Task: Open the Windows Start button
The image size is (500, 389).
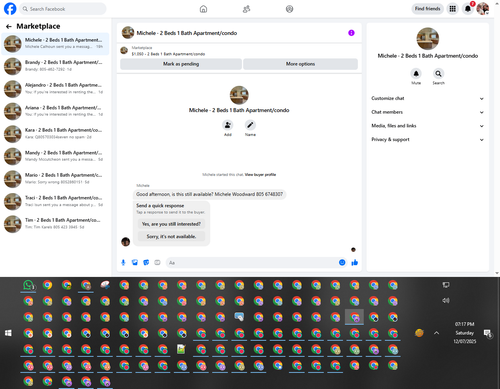Action: (8, 333)
